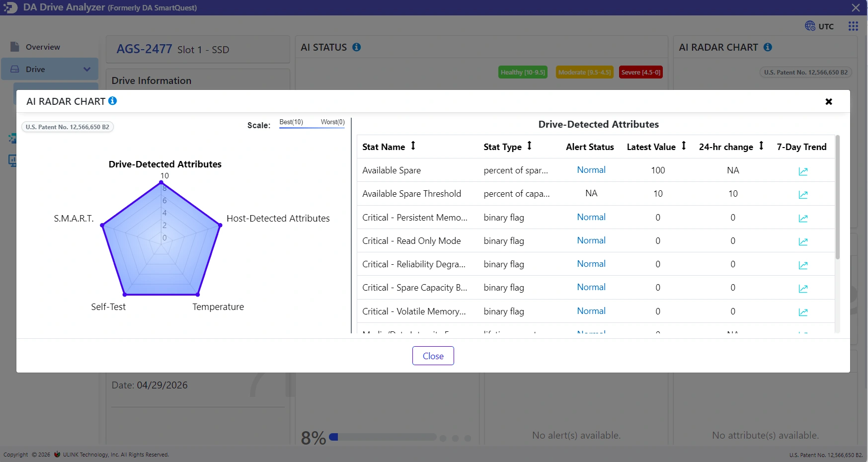Open trend chart for Available Spare Threshold
Viewport: 868px width, 462px height.
tap(803, 195)
